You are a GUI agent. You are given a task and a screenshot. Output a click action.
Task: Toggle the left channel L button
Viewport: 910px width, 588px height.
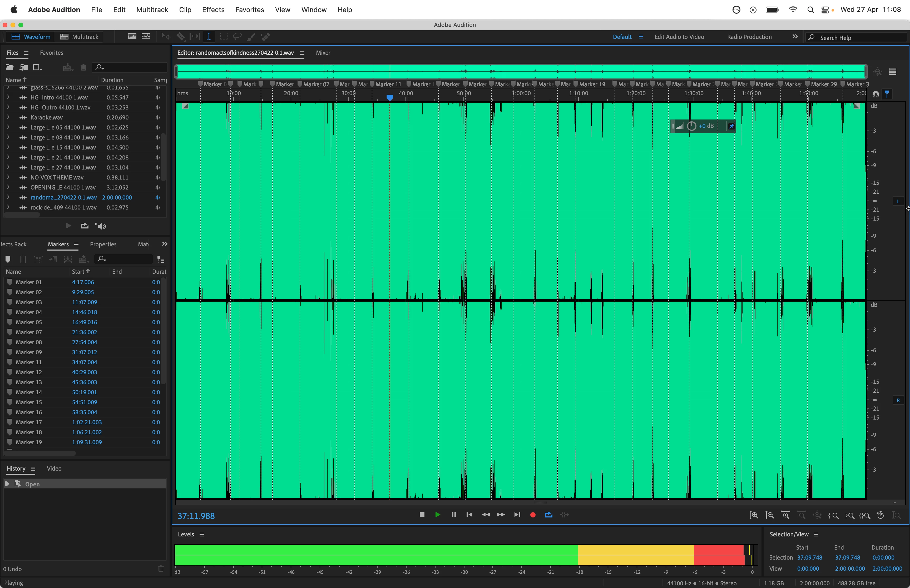(x=898, y=201)
